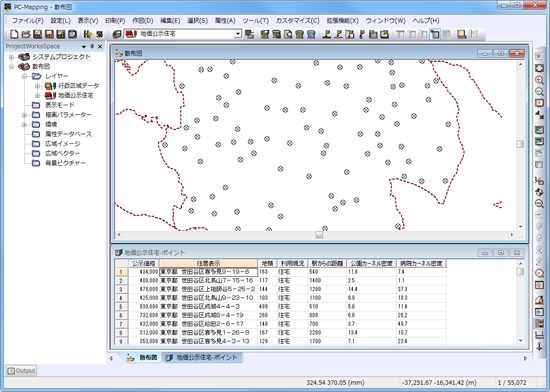Click the scale fraction icon in right toolbar
The height and width of the screenshot is (392, 550).
coord(539,181)
